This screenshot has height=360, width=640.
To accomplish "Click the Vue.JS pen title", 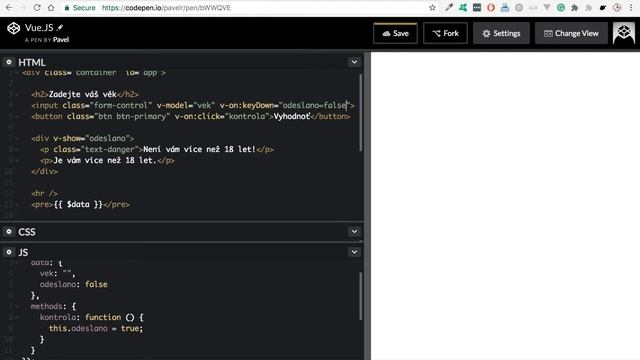I will coord(39,28).
